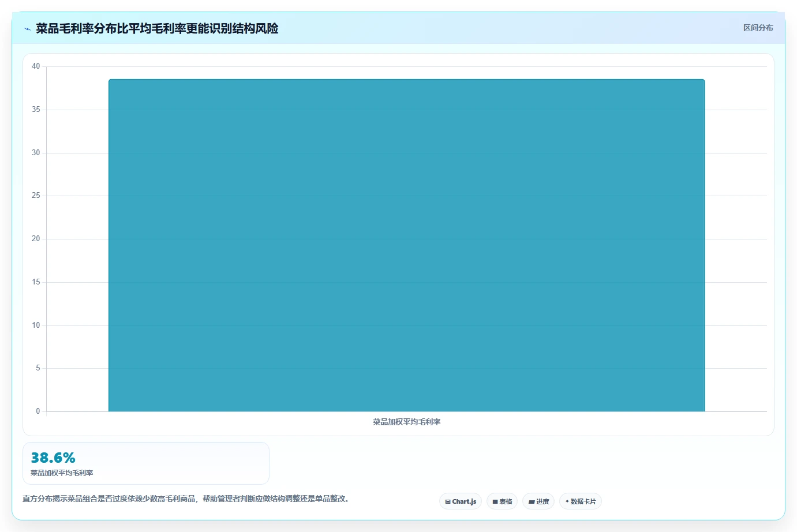Click the y-axis value 20
797x532 pixels.
36,239
